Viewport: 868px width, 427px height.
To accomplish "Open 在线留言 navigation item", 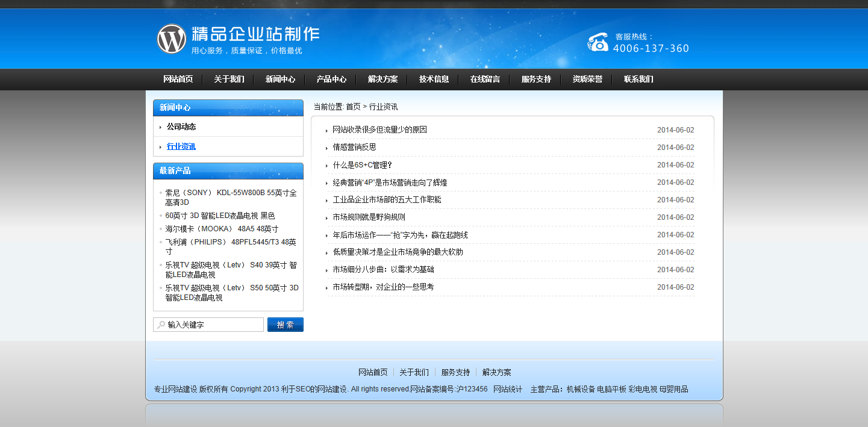I will [x=485, y=79].
